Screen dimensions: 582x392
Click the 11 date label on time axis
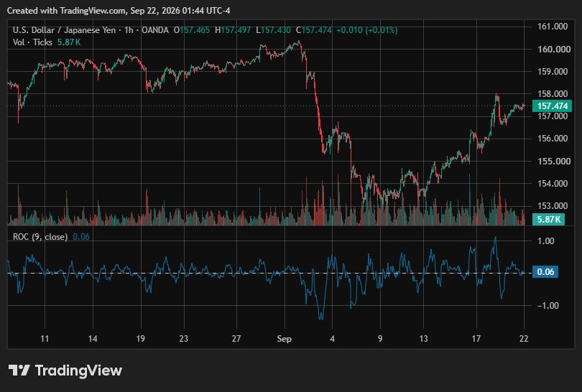tap(45, 339)
